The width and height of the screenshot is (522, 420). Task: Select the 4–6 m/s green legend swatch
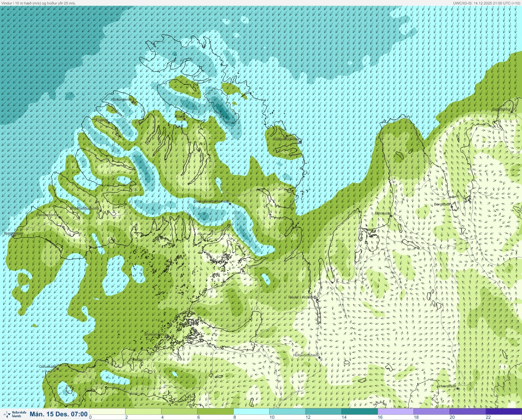click(179, 411)
